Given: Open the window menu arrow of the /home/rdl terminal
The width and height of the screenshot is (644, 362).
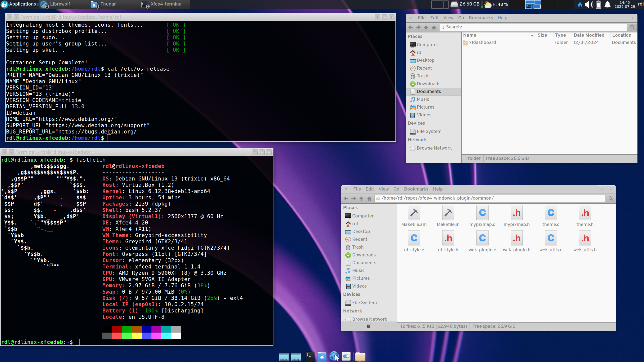Looking at the screenshot, I should (16, 17).
